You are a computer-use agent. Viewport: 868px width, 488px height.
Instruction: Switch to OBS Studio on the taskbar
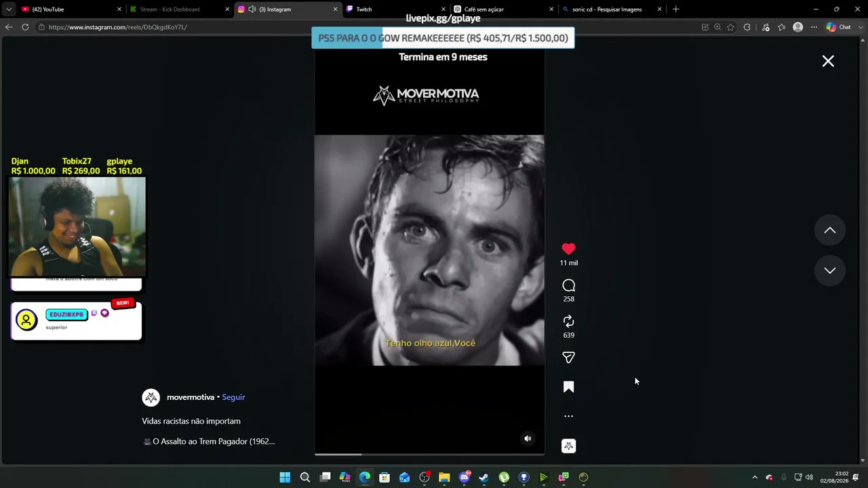click(x=425, y=477)
